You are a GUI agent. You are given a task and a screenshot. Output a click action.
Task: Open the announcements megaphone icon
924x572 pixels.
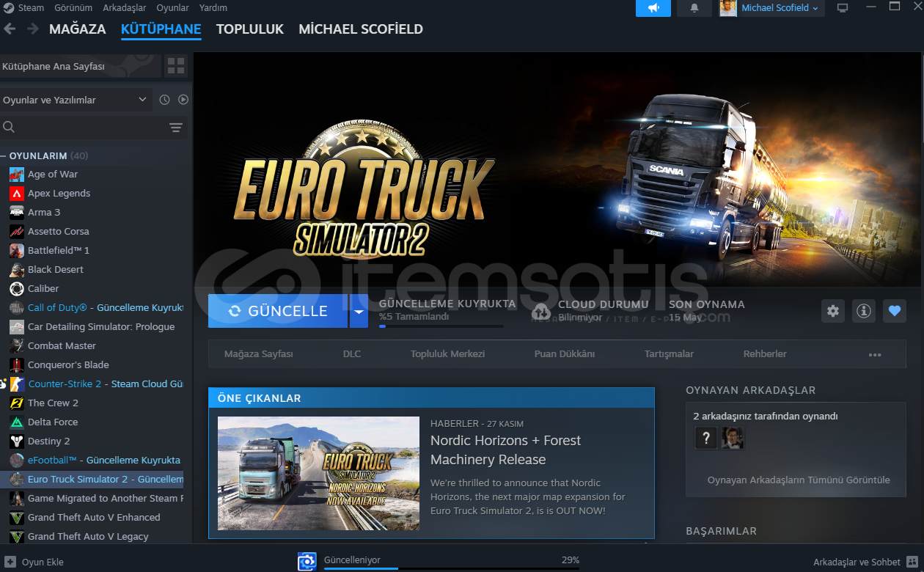pyautogui.click(x=653, y=8)
